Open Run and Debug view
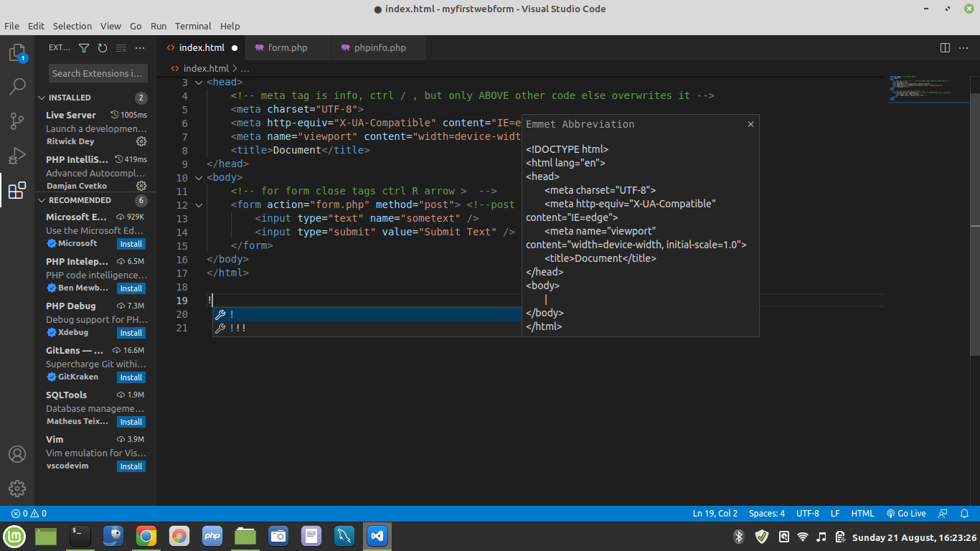The height and width of the screenshot is (551, 980). 17,156
